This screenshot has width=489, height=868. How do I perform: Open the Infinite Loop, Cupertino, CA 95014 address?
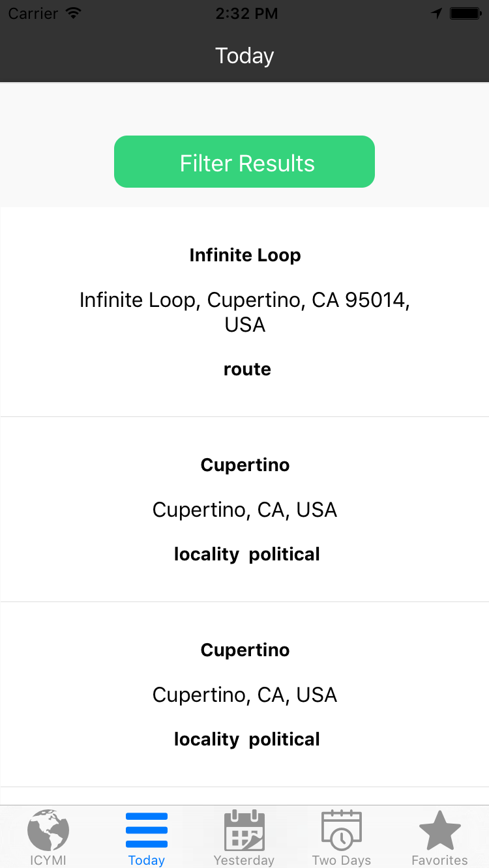pos(245,312)
